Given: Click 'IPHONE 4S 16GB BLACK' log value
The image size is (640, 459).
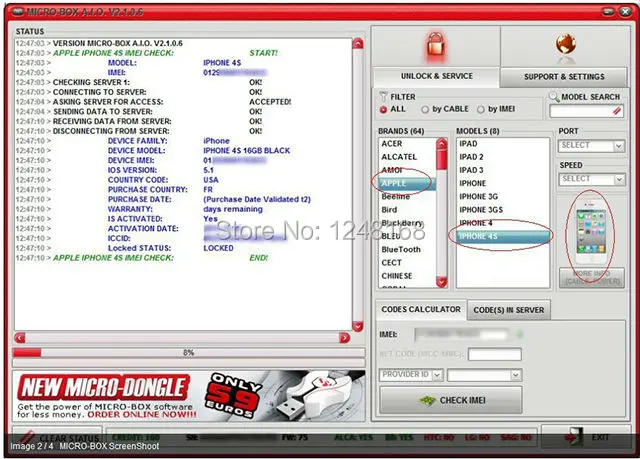Looking at the screenshot, I should 247,151.
